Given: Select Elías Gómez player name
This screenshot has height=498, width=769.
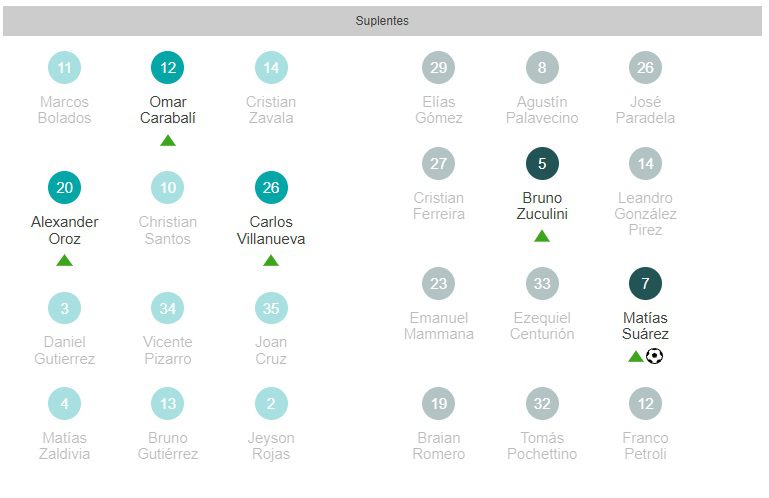Looking at the screenshot, I should tap(439, 110).
